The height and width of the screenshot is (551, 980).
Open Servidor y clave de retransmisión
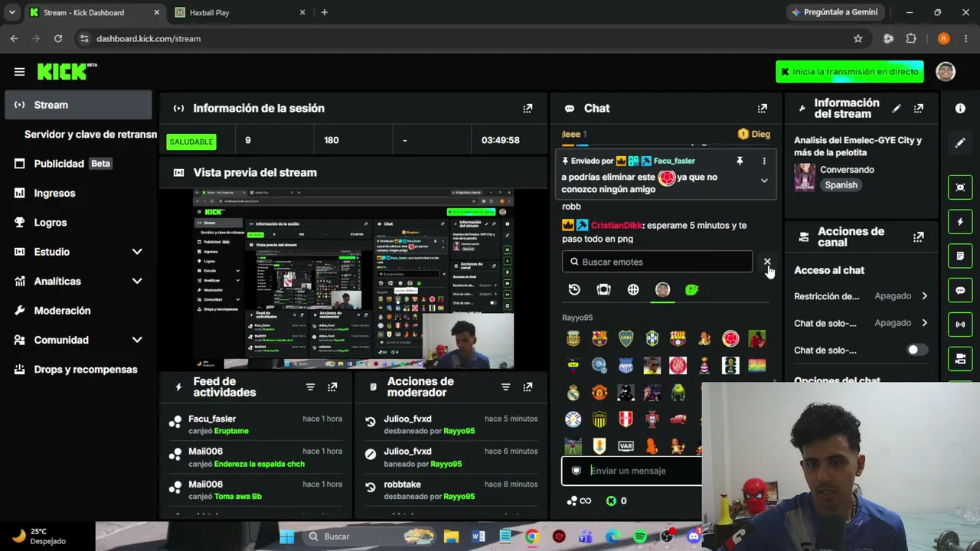(x=90, y=134)
